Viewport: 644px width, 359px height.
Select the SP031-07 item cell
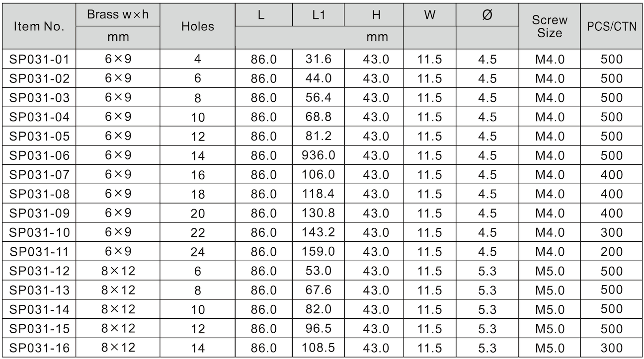(38, 175)
